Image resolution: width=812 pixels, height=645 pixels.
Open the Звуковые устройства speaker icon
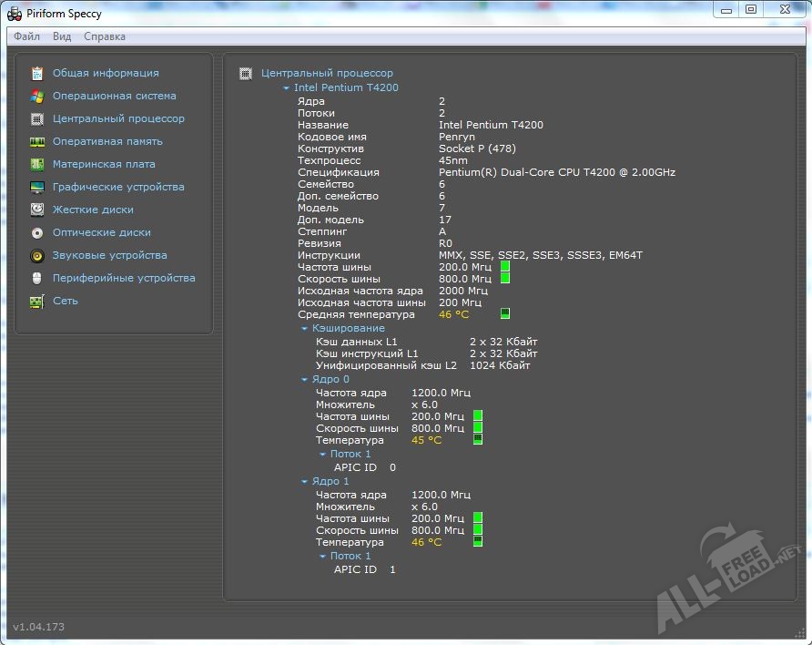(x=37, y=255)
